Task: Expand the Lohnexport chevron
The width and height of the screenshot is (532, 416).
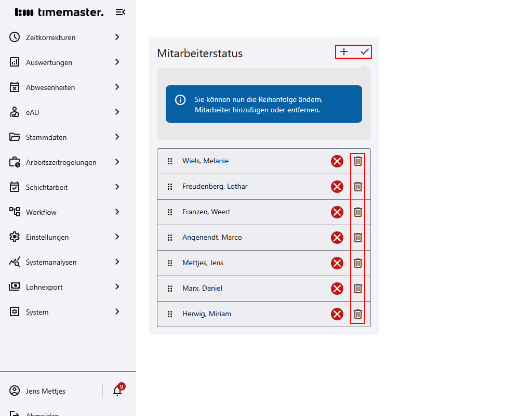Action: click(117, 287)
